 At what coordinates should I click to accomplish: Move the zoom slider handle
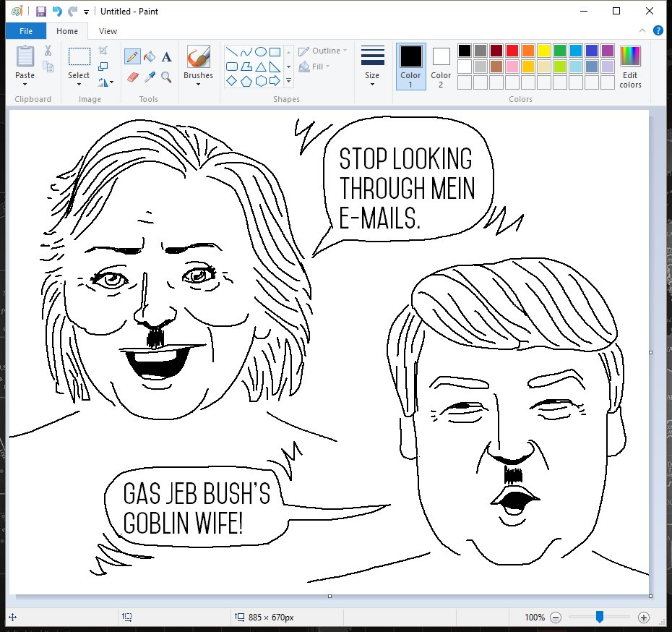[x=600, y=617]
